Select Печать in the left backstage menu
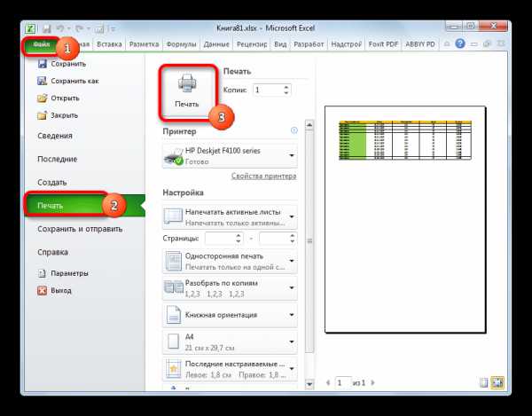 pyautogui.click(x=85, y=206)
